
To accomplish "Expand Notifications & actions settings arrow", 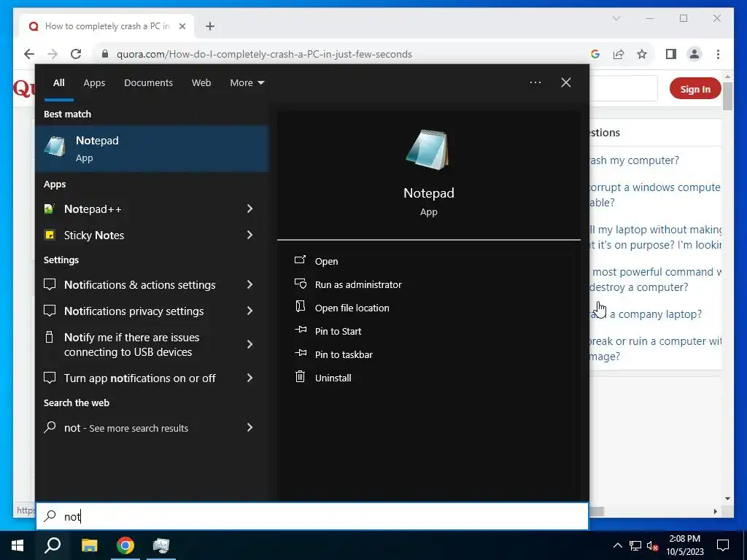I will coord(249,285).
